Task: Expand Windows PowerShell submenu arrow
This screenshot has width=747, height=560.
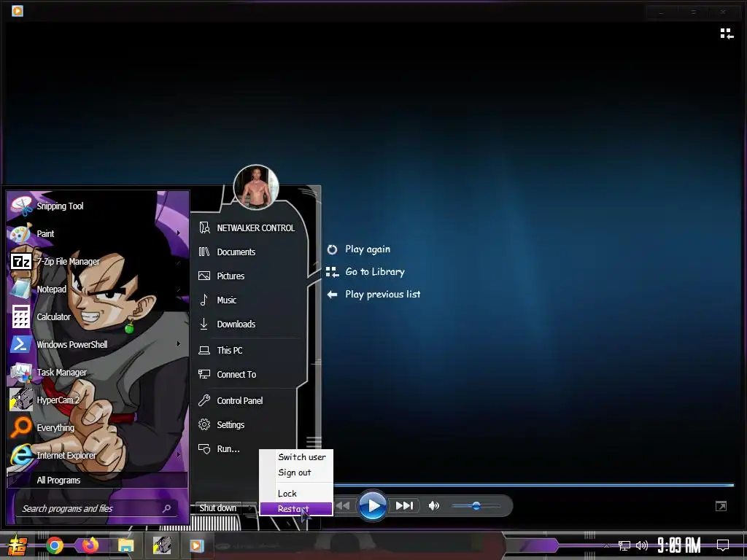Action: (x=179, y=344)
